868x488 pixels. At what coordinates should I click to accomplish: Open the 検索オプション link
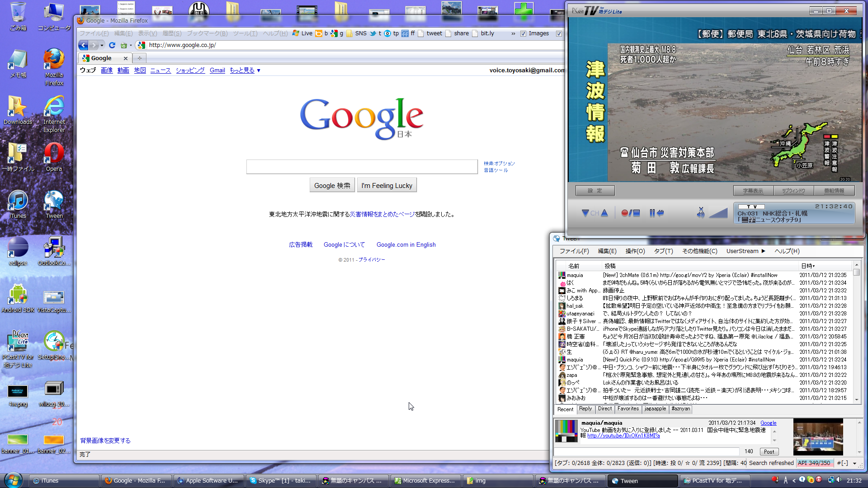tap(499, 164)
